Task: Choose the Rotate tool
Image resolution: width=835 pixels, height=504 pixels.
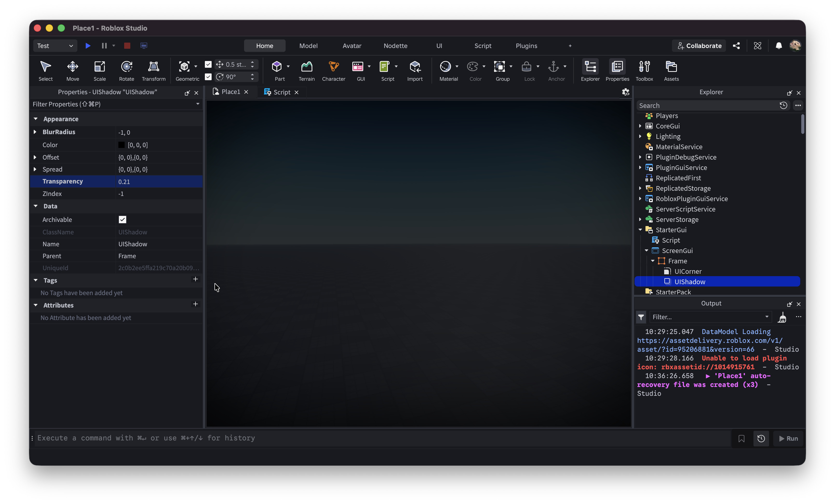Action: point(126,71)
